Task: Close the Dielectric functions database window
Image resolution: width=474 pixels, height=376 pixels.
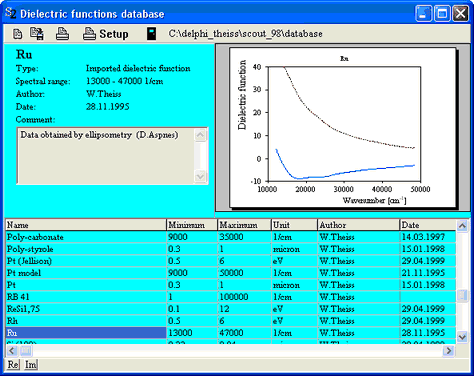Action: (x=461, y=14)
